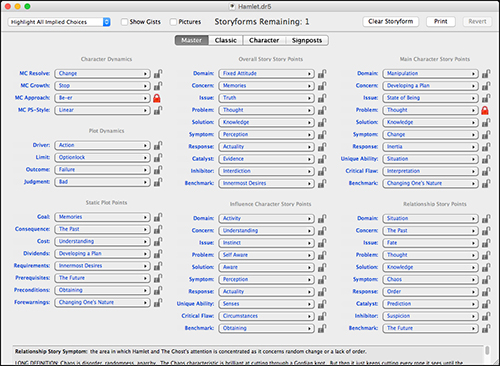The height and width of the screenshot is (366, 500).
Task: Lock the Judgment plot dynamic
Action: [x=158, y=182]
